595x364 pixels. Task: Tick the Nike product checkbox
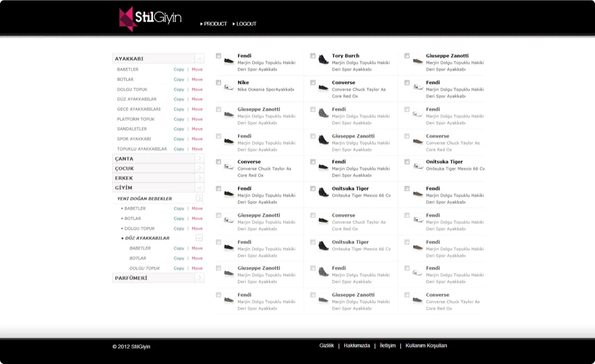click(218, 83)
